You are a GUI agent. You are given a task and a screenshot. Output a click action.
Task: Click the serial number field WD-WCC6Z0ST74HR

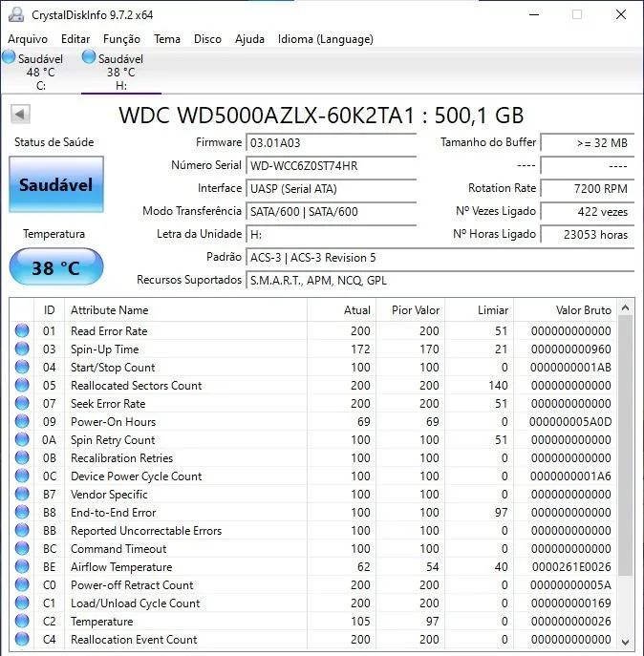pyautogui.click(x=332, y=166)
